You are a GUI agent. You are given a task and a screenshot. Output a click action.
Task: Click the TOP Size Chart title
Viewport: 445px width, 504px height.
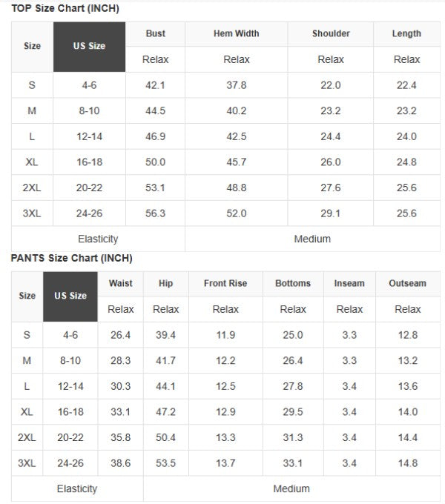[x=65, y=8]
